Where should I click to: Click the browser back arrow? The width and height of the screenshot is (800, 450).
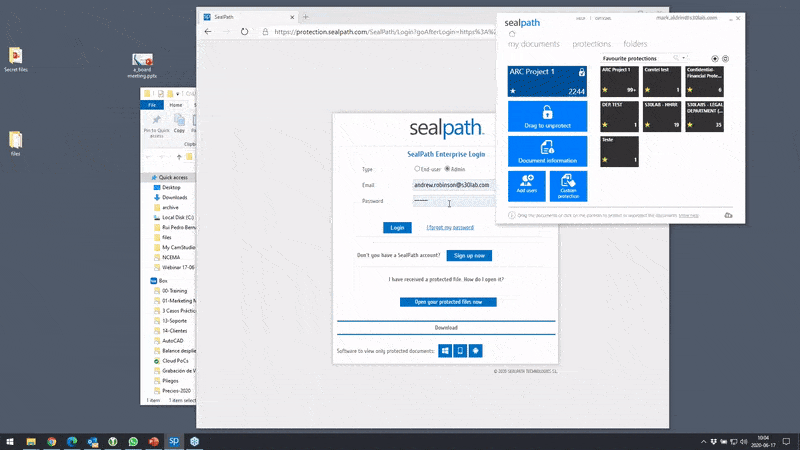[208, 32]
